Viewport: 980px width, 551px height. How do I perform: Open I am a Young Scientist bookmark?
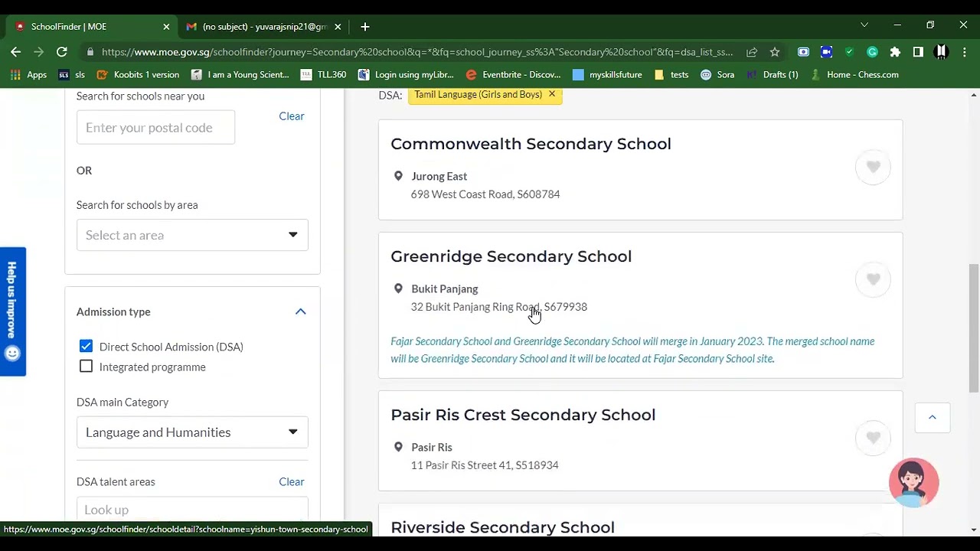[240, 75]
